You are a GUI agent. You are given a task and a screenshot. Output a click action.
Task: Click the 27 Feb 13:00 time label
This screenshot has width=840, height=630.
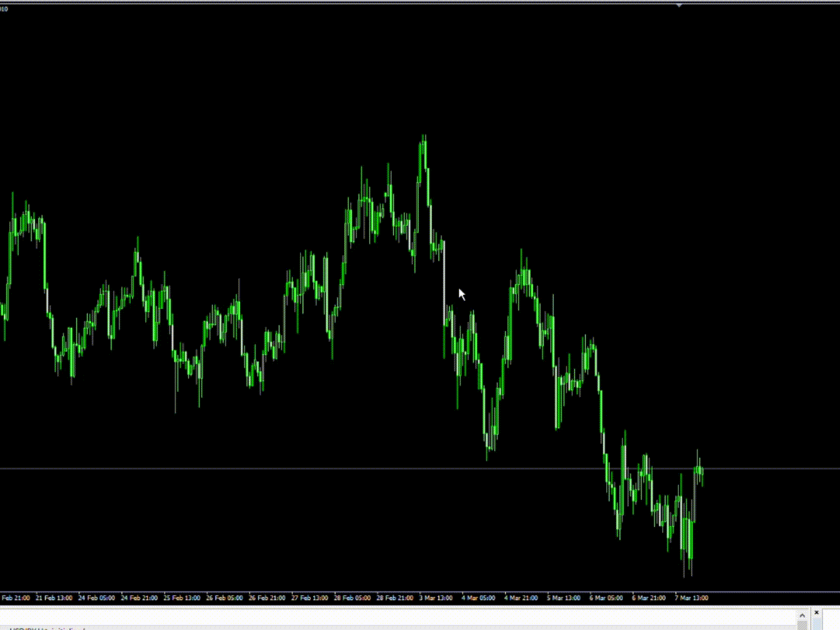(x=310, y=598)
